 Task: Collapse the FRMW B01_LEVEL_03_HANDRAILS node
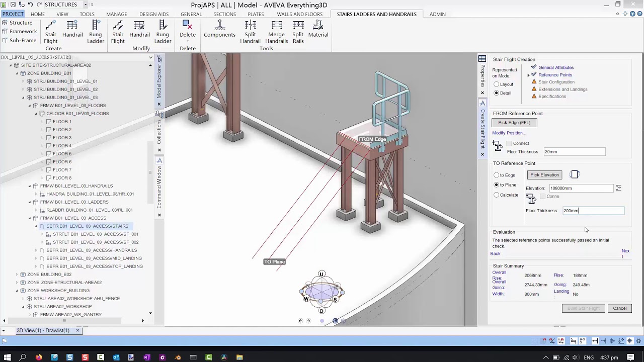[x=30, y=186]
